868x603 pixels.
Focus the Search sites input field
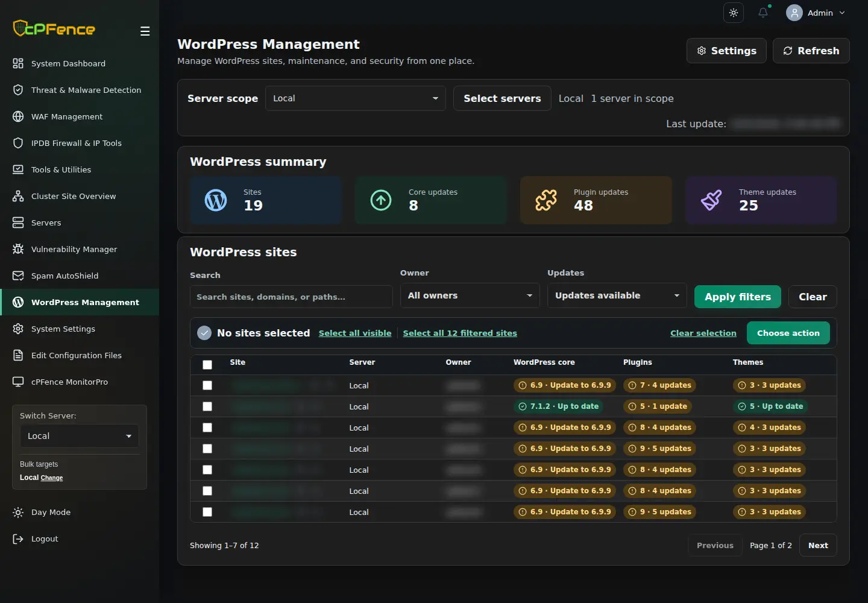[291, 297]
